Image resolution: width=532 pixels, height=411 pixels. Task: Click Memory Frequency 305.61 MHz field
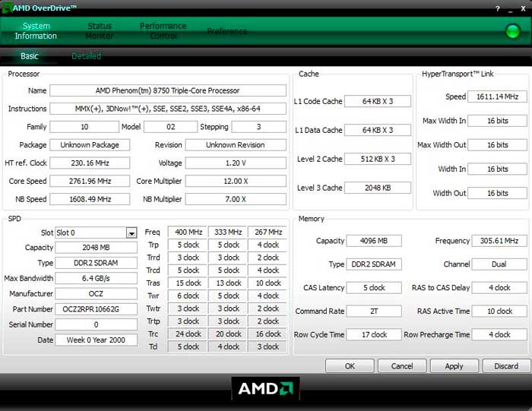coord(499,241)
